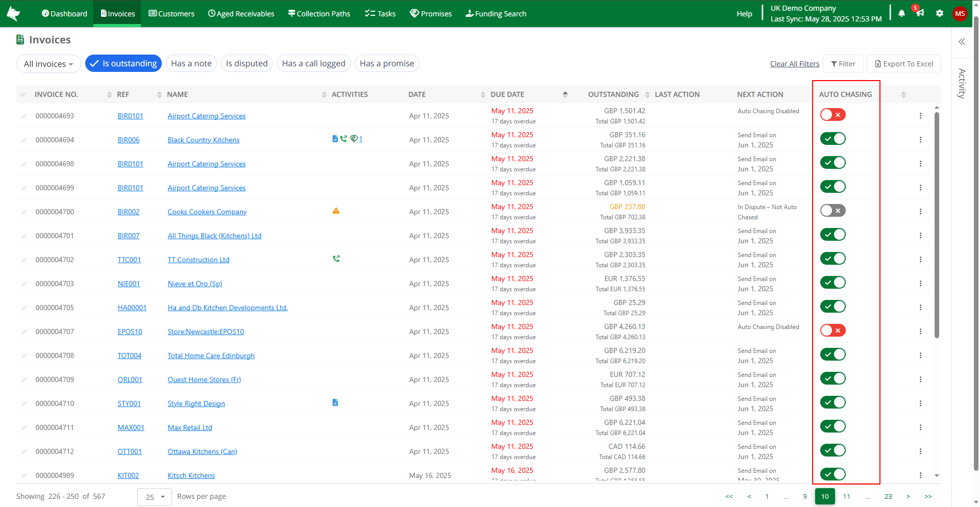Open row menu for invoice 0000004709
The height and width of the screenshot is (507, 980).
tap(920, 379)
